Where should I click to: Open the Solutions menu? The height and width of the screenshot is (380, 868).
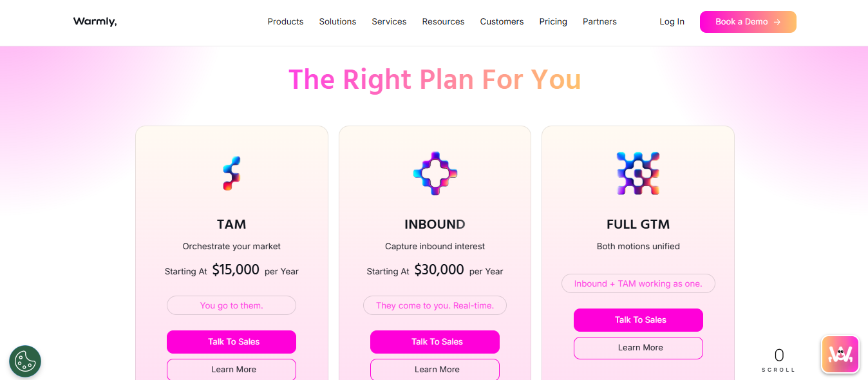pos(337,21)
